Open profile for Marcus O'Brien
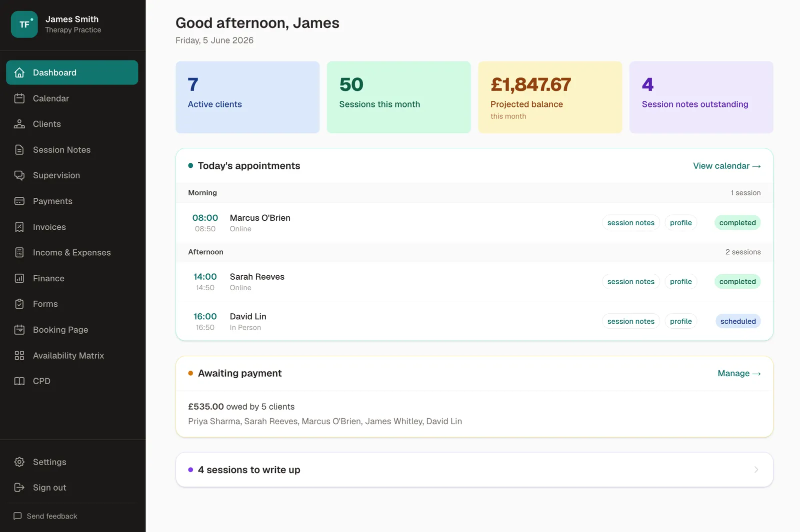This screenshot has height=532, width=800. (681, 223)
